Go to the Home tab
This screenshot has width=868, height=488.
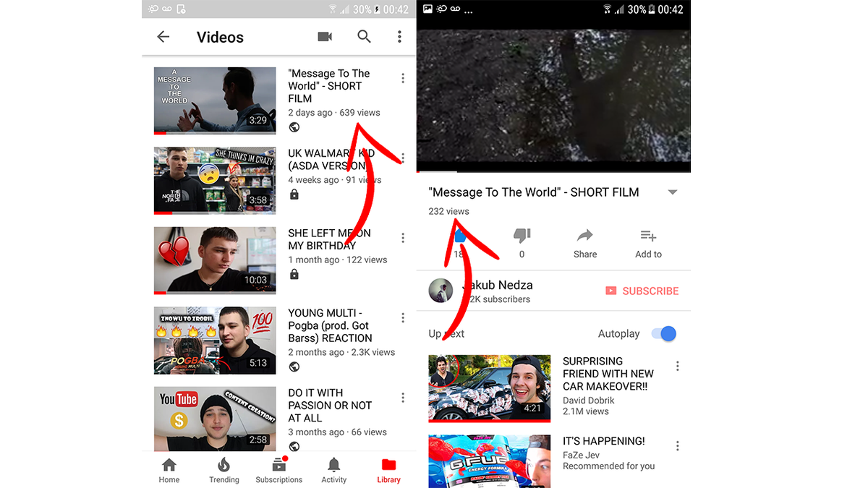[x=169, y=470]
